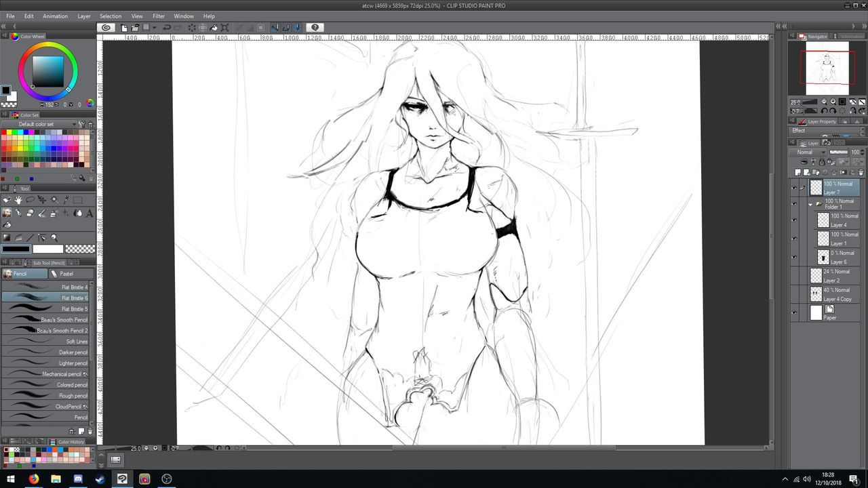Rotate canvas left with status bar icon
Image resolution: width=868 pixels, height=488 pixels.
pos(219,448)
